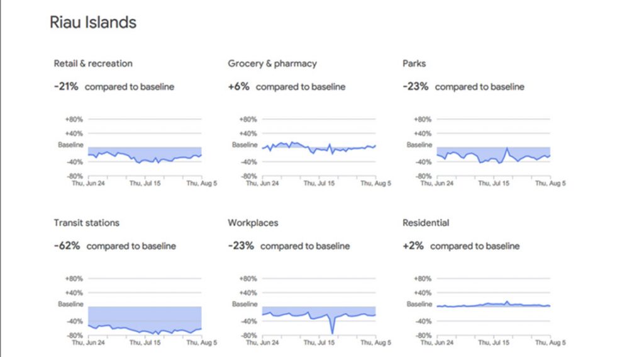
Task: Click the +6% grocery baseline value
Action: click(238, 87)
